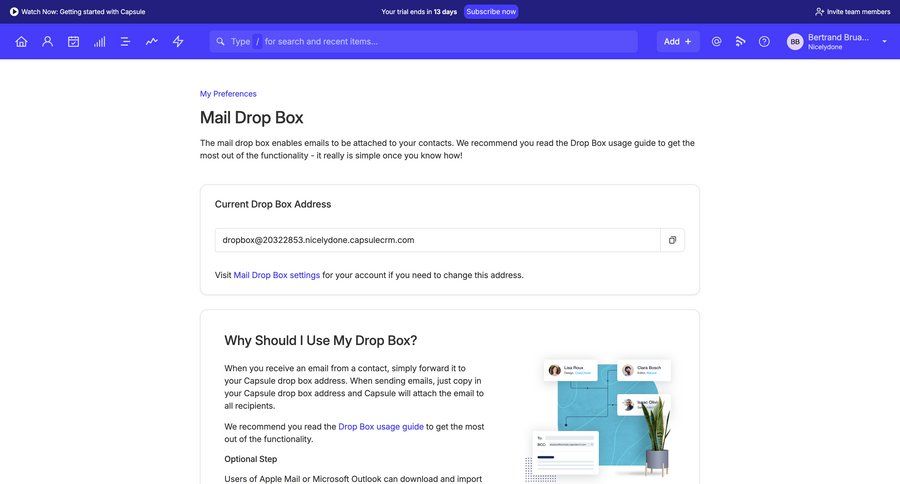Click Subscribe now button
Screen dimensions: 900x484
[x=491, y=11]
